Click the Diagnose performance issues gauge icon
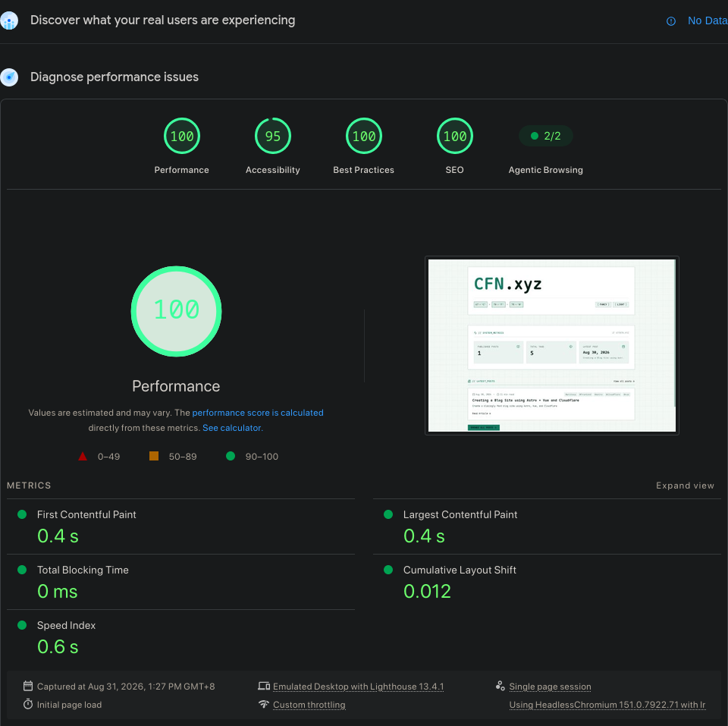This screenshot has height=726, width=728. (9, 77)
